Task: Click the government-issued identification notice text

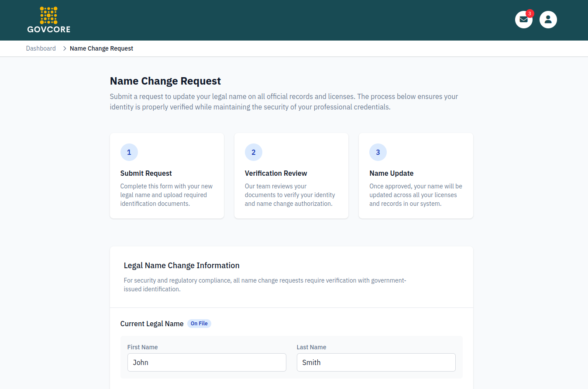Action: point(265,285)
